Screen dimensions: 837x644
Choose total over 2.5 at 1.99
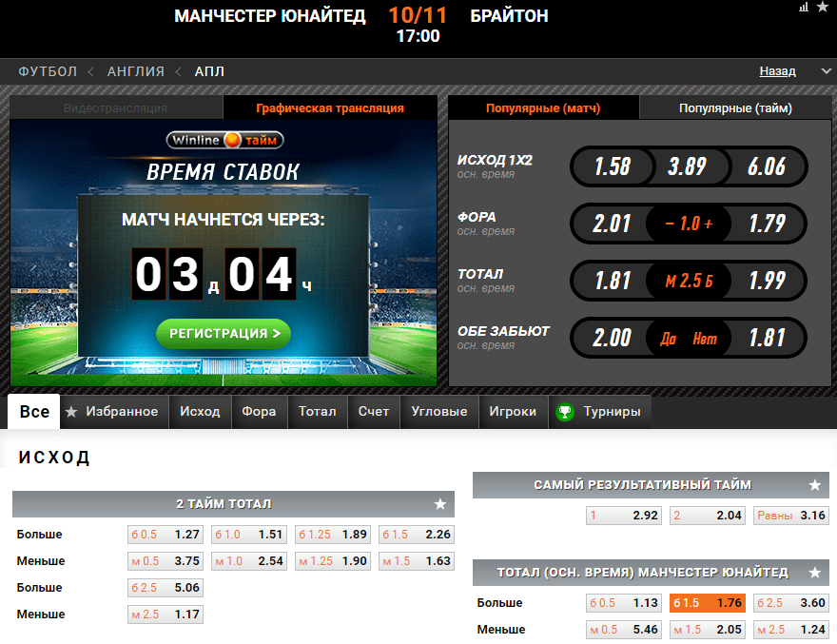767,281
